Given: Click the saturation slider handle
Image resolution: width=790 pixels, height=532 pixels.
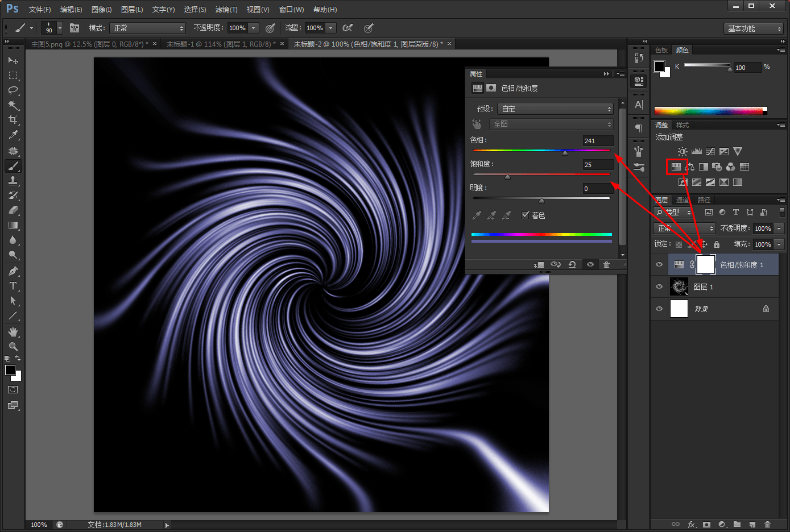Looking at the screenshot, I should pos(508,177).
